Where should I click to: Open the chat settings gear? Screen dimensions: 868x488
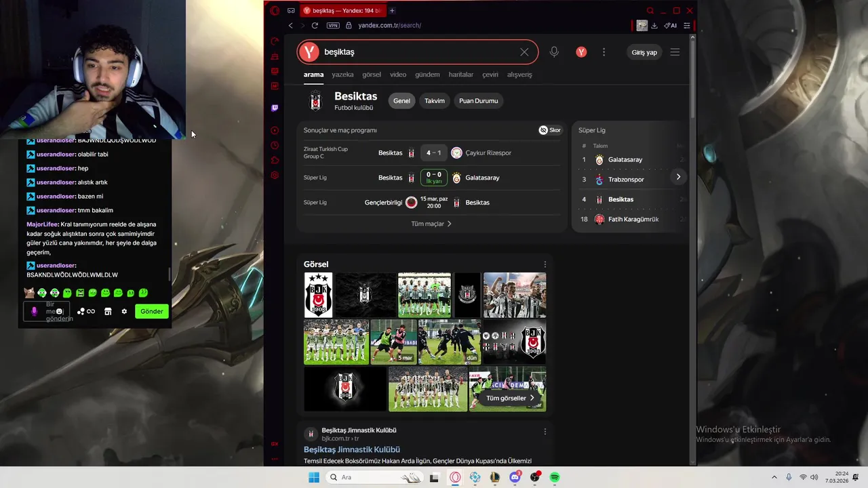pyautogui.click(x=124, y=311)
